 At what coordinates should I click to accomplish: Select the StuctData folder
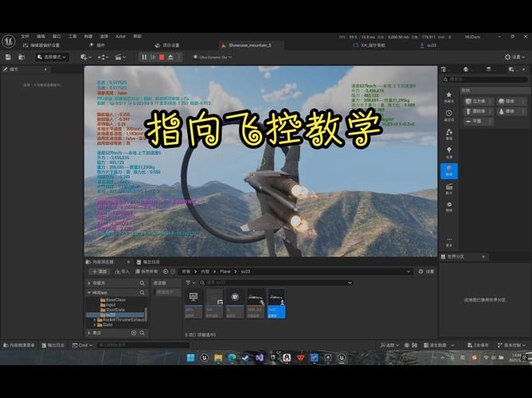click(113, 310)
